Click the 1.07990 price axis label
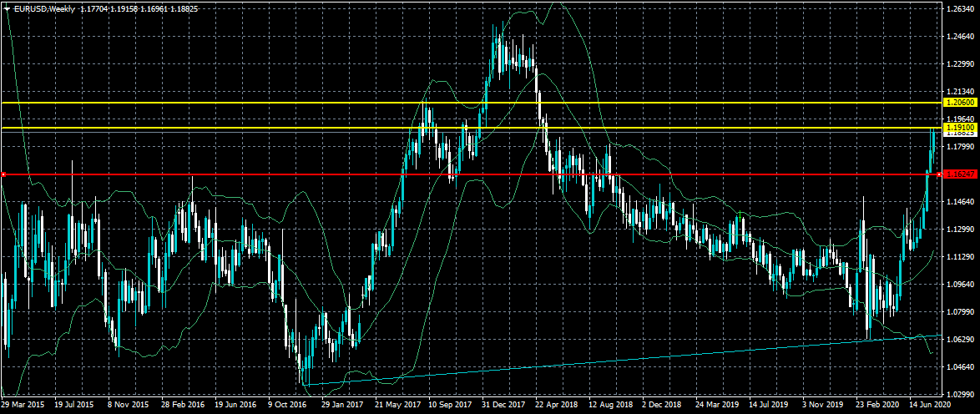The image size is (980, 414). point(960,312)
